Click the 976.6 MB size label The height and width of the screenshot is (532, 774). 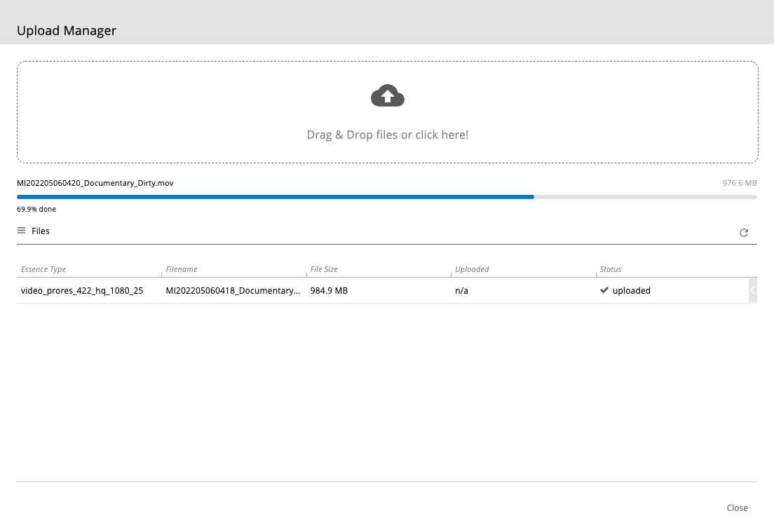740,183
